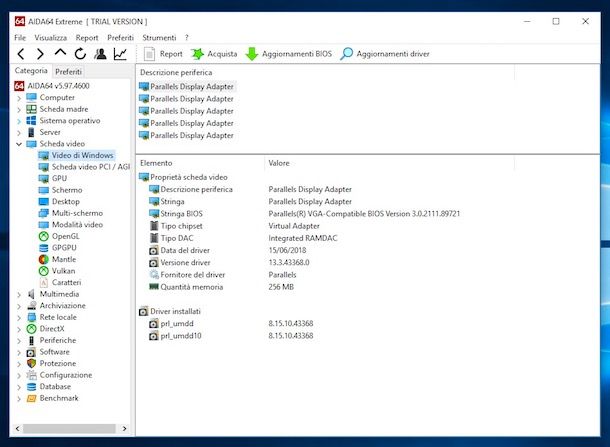Select the Benchmark tree item
Screen dimensions: 610x447
(x=52, y=398)
